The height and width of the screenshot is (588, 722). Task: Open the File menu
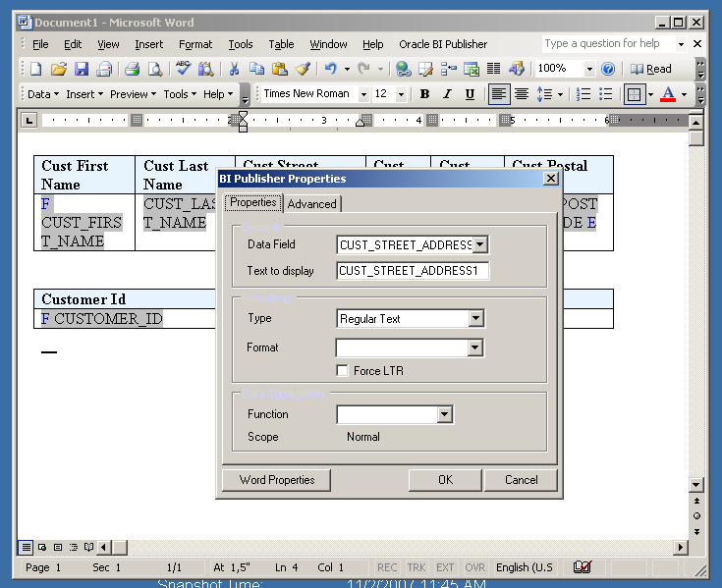(x=40, y=44)
